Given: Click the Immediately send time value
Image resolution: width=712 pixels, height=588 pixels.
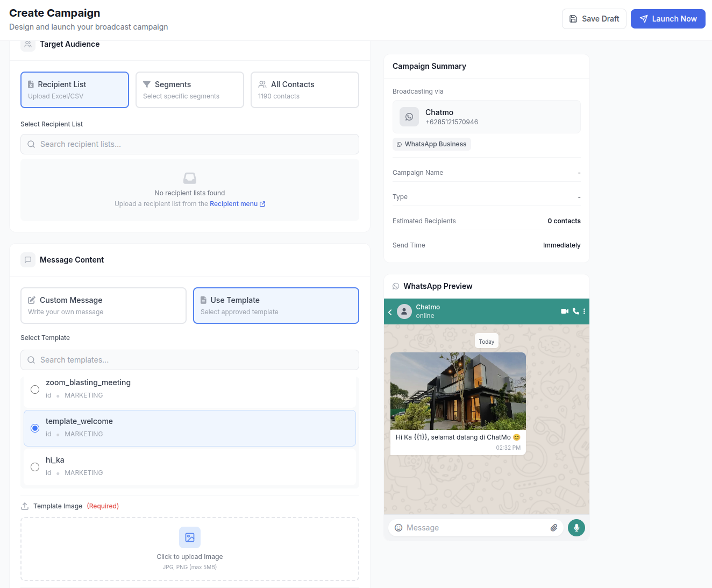Looking at the screenshot, I should click(562, 245).
